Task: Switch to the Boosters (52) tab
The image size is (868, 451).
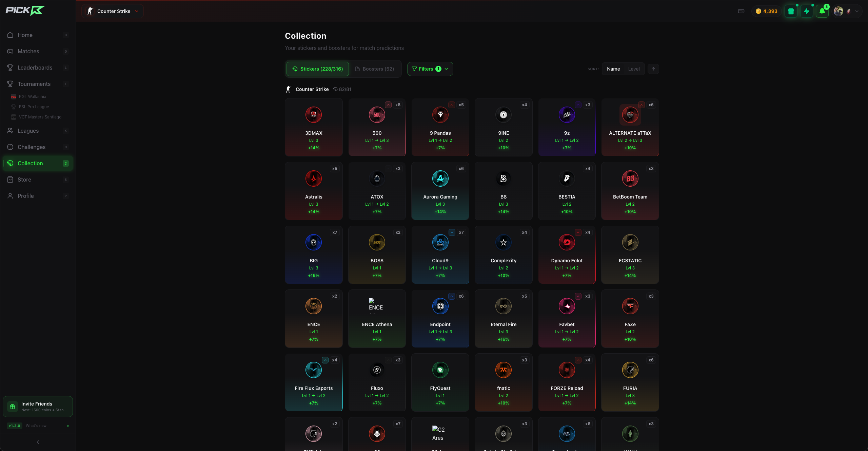Action: (375, 69)
